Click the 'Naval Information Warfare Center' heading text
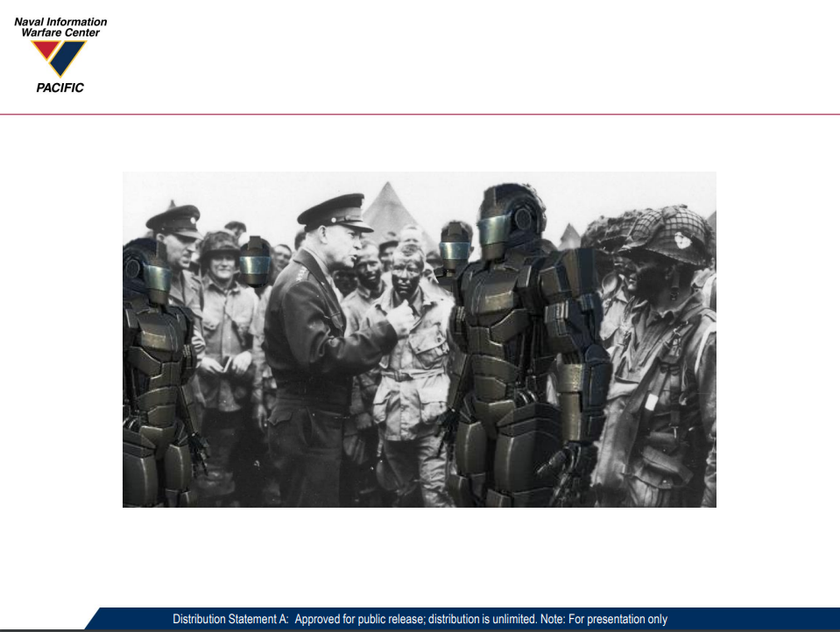Viewport: 840px width, 632px height. tap(60, 27)
